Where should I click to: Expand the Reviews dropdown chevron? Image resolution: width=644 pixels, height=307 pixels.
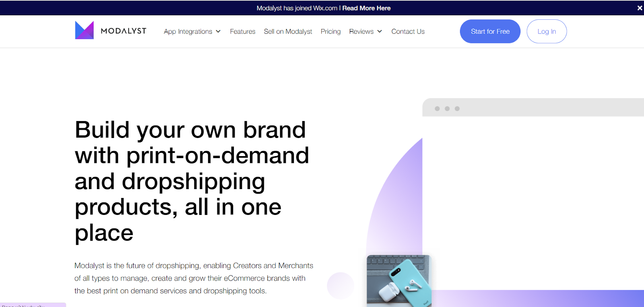pyautogui.click(x=380, y=31)
